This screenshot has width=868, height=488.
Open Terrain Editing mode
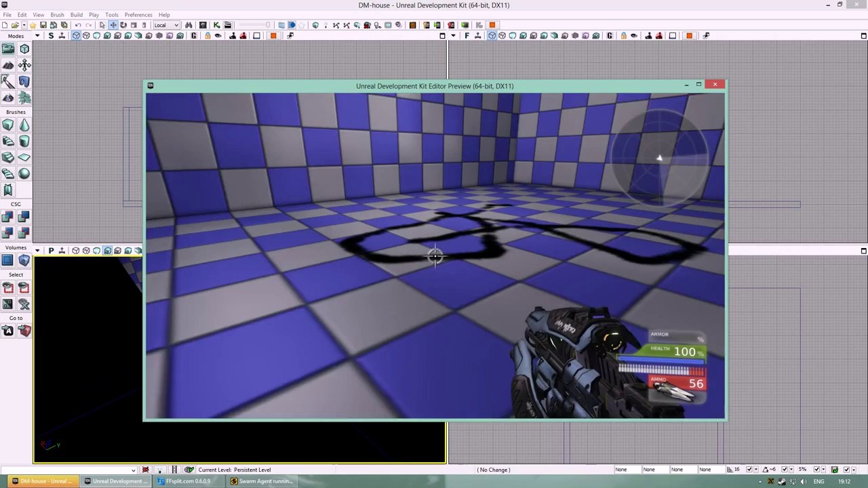coord(8,65)
